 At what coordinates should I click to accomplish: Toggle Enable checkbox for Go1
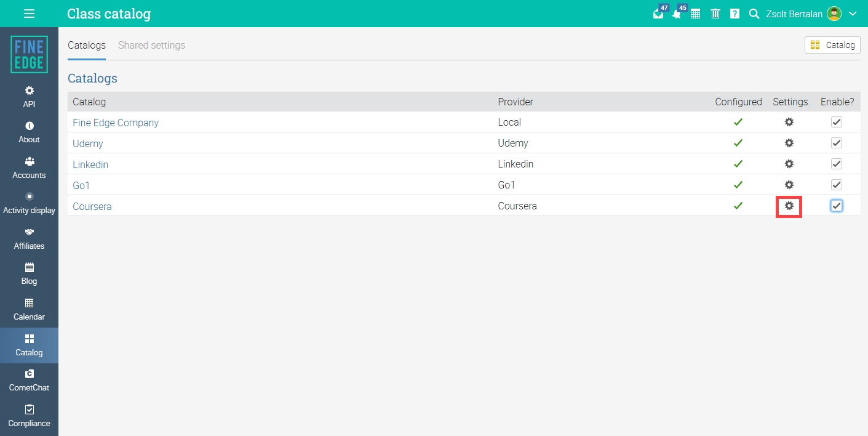click(x=836, y=185)
